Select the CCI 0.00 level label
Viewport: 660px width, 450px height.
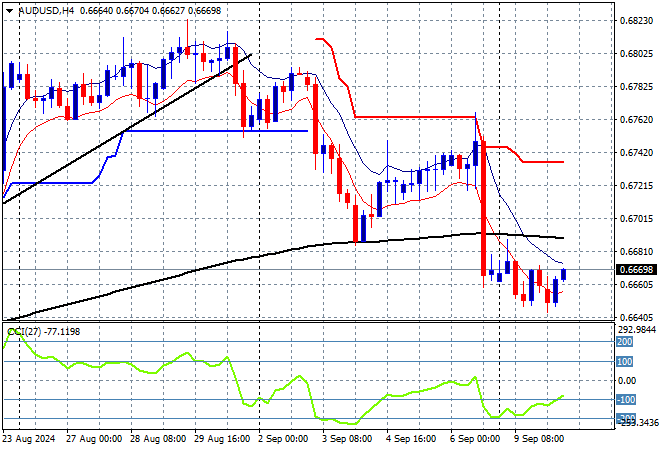628,381
